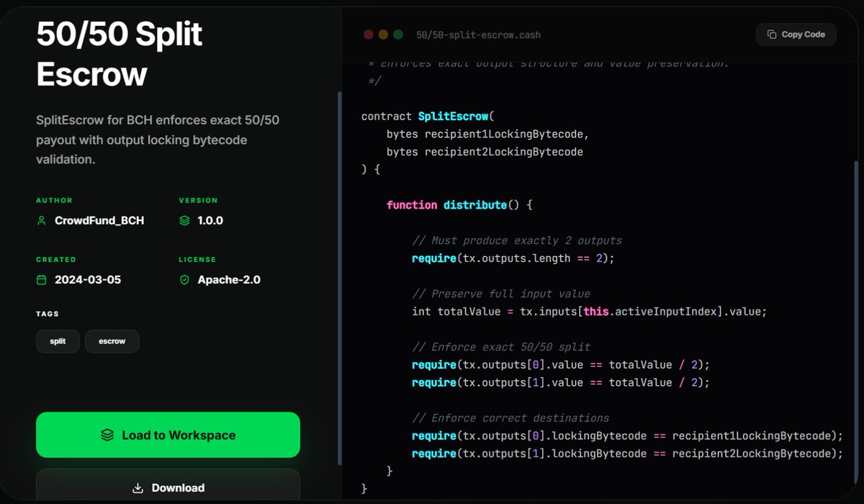
Task: Click the license shield icon
Action: 184,280
